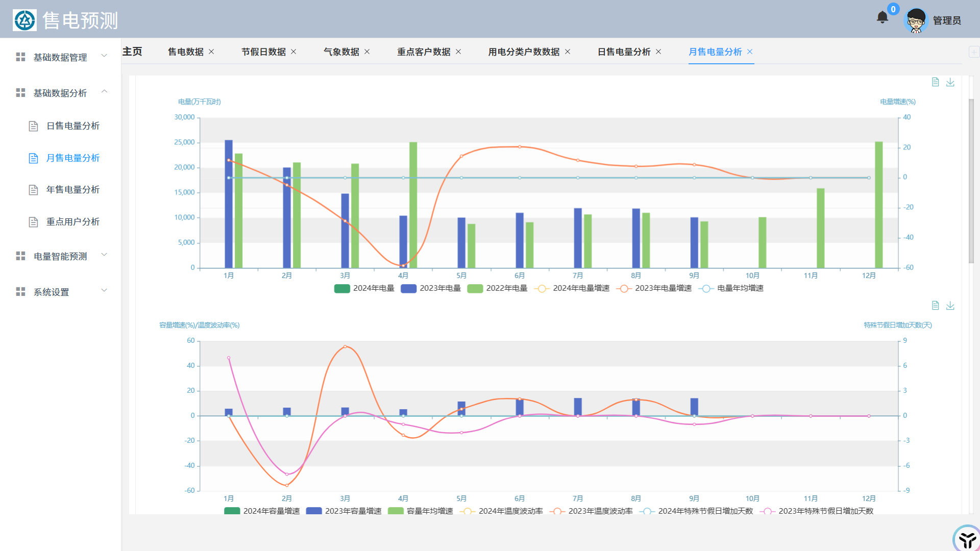The height and width of the screenshot is (551, 980).
Task: Open 重点用户分析 in sidebar
Action: pos(72,222)
